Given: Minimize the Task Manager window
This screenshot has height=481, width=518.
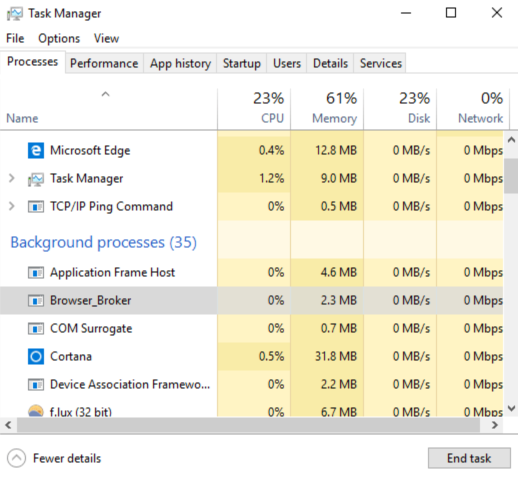Looking at the screenshot, I should 406,13.
